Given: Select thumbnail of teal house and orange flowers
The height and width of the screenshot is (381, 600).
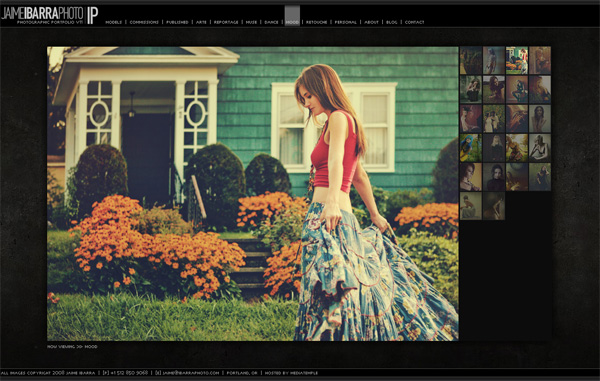Looking at the screenshot, I should coord(517,60).
